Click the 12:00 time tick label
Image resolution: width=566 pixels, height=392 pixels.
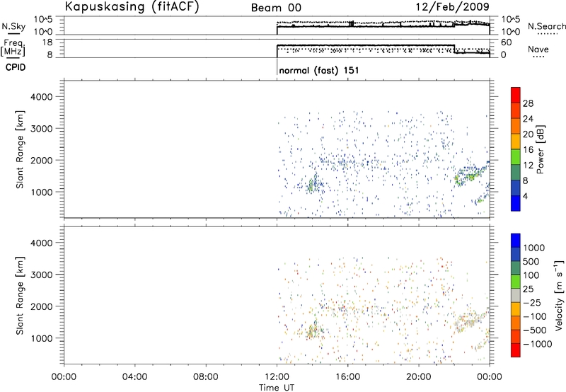pos(277,377)
